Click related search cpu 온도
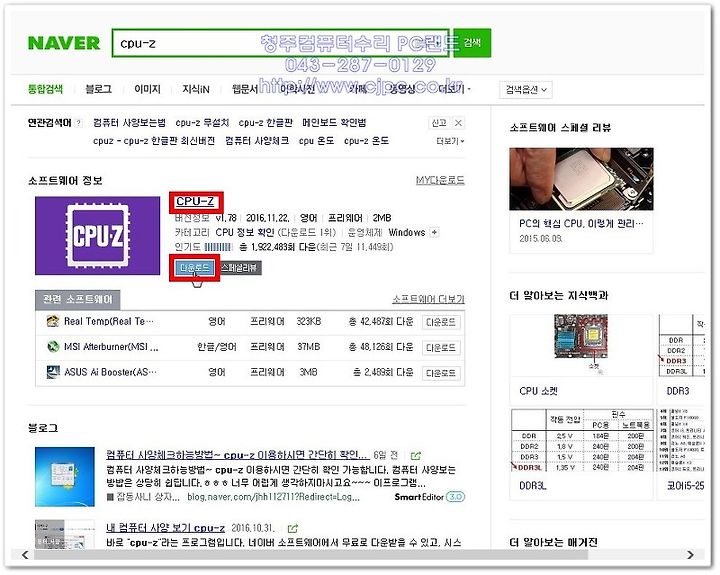This screenshot has height=575, width=720. 316,141
